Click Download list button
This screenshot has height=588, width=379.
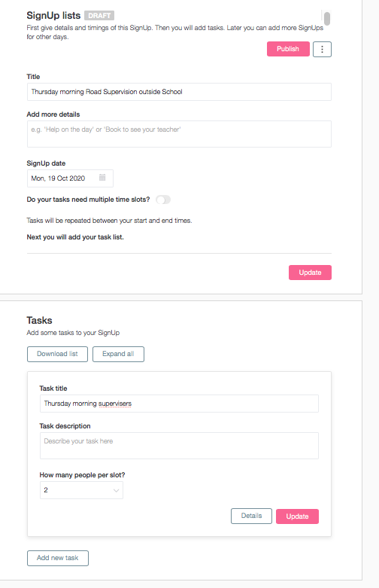[x=57, y=354]
